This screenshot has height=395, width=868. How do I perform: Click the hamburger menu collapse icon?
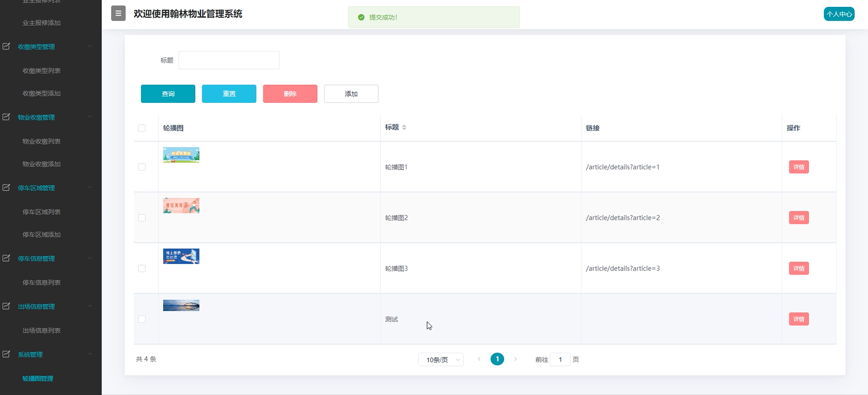118,14
